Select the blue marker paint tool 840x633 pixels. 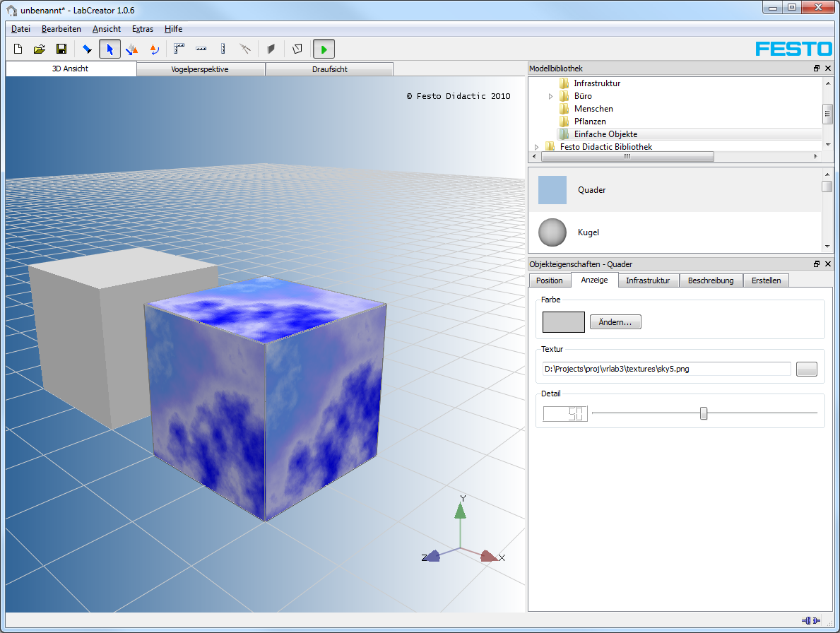pyautogui.click(x=87, y=49)
